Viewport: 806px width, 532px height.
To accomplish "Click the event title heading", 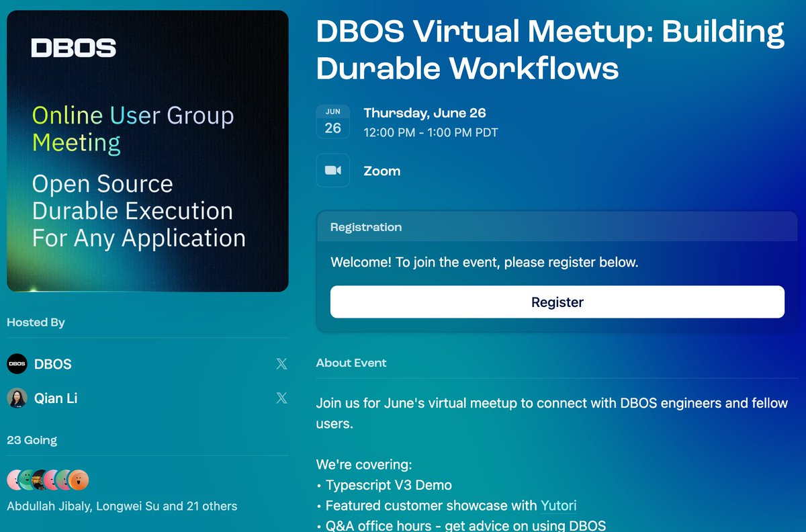I will [x=550, y=50].
